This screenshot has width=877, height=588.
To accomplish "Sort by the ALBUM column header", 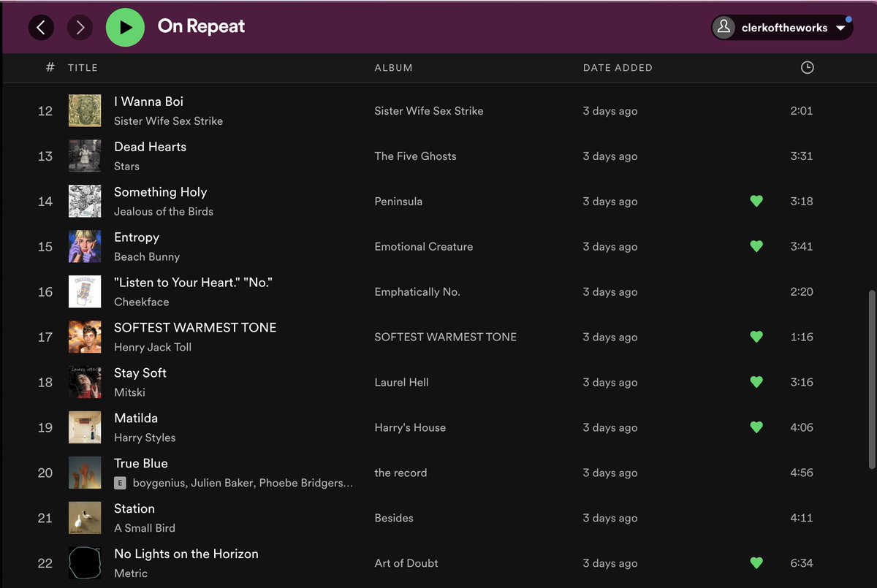I will 393,67.
